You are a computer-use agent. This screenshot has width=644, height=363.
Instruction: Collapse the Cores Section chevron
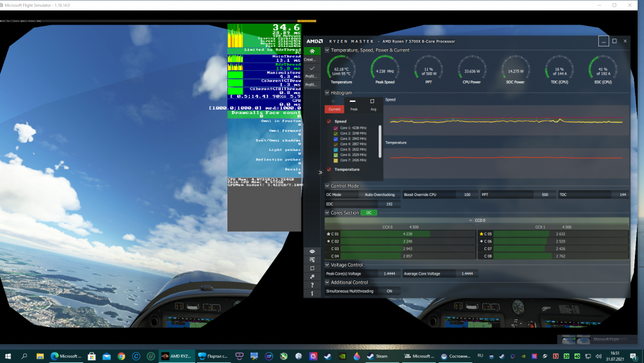pos(327,213)
